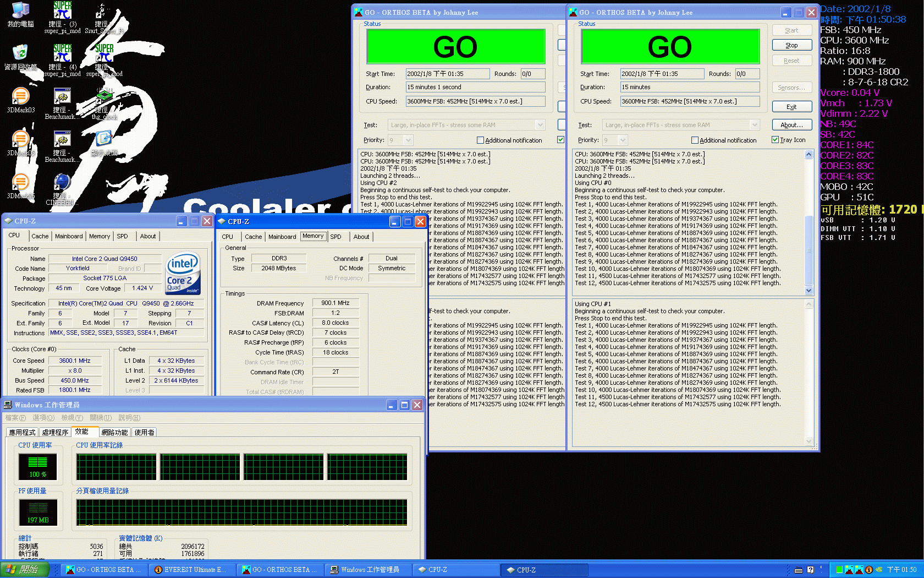Click scroll-up arrow of ORTHOS lower log
Screen dimensions: 924x578
(809, 304)
